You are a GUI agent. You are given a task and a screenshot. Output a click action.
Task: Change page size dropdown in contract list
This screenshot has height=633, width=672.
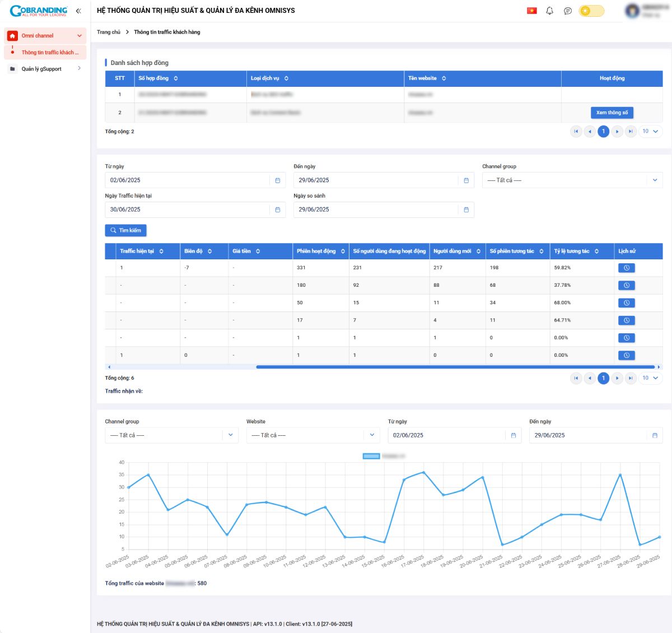(x=650, y=132)
